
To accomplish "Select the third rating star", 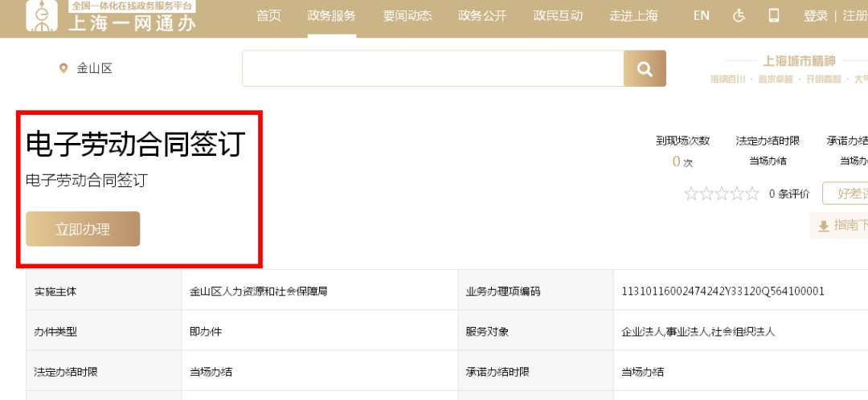I will click(x=721, y=194).
